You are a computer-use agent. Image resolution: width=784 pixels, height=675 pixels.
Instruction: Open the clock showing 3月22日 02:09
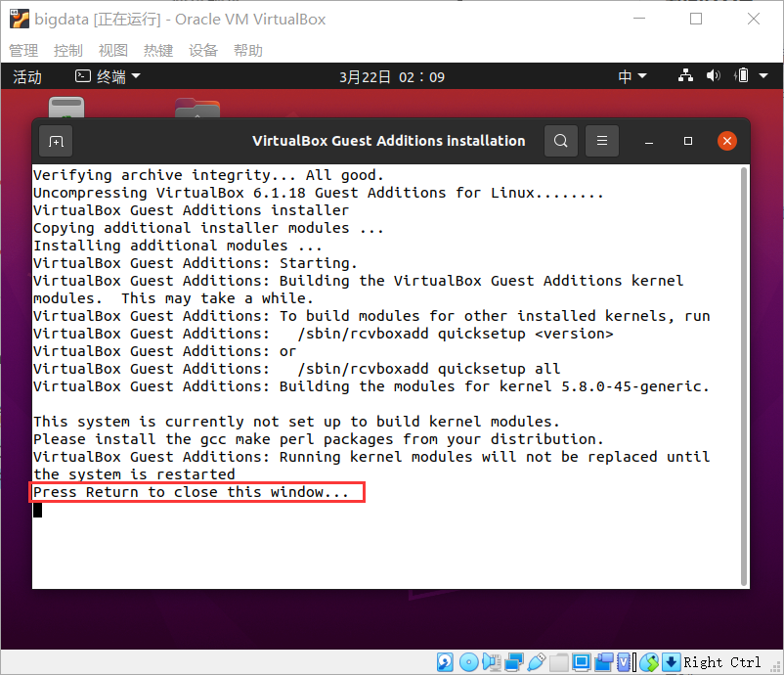(391, 77)
